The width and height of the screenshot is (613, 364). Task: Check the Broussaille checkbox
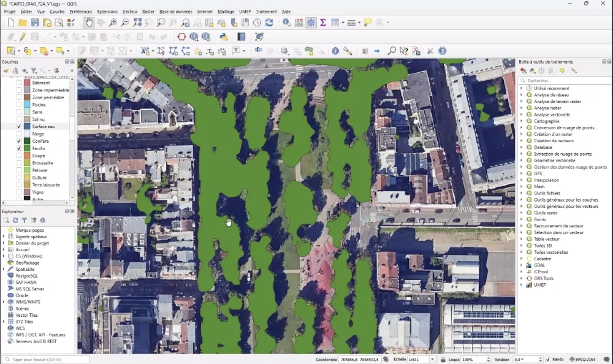click(19, 163)
